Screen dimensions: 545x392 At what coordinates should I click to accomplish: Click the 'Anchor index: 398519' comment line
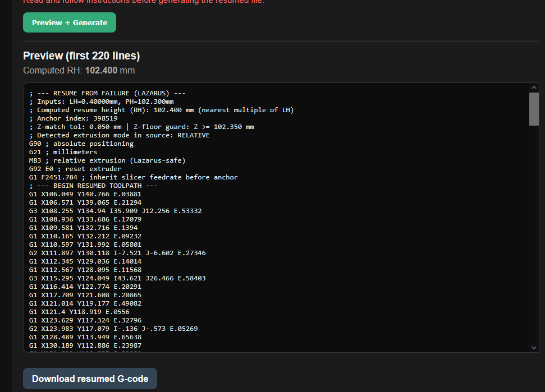73,118
